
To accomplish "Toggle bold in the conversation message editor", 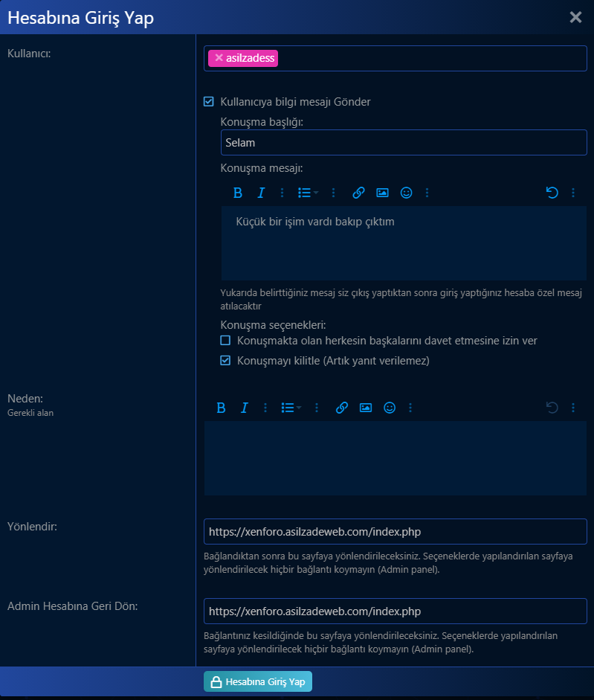I will pos(237,193).
